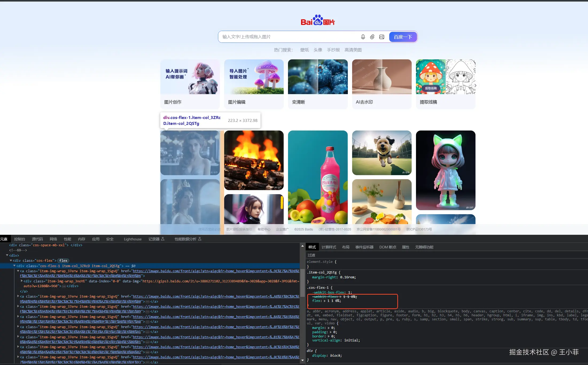Expand the flex shorthand property triangle
This screenshot has width=588, height=365.
pos(325,301)
